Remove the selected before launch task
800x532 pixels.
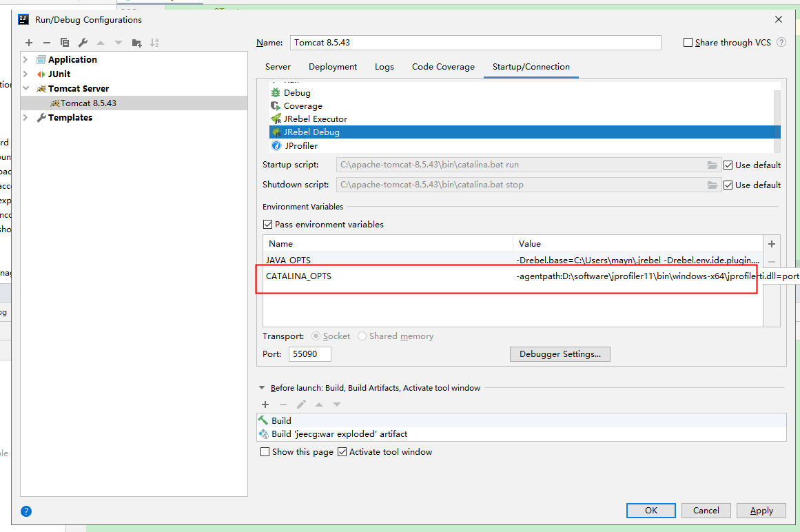[x=283, y=405]
